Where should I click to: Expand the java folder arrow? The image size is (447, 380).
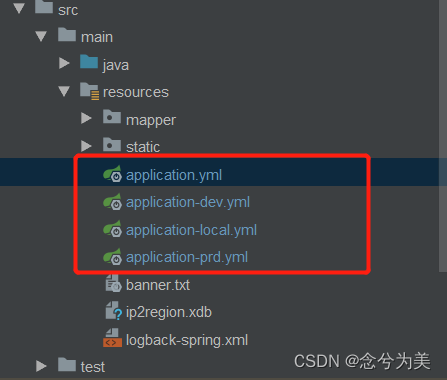[x=64, y=63]
